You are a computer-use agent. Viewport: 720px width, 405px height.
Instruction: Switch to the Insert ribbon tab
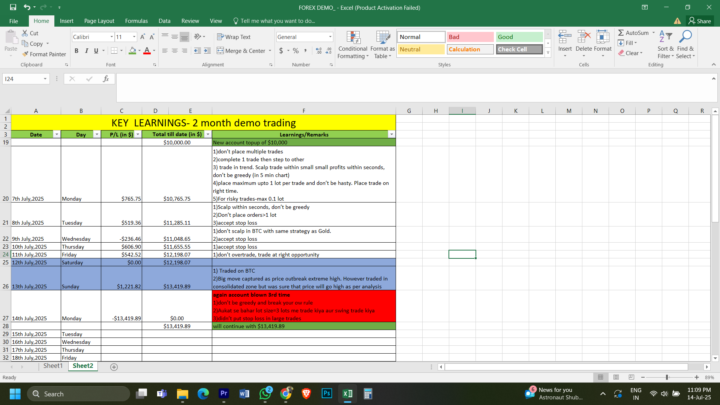pos(66,21)
